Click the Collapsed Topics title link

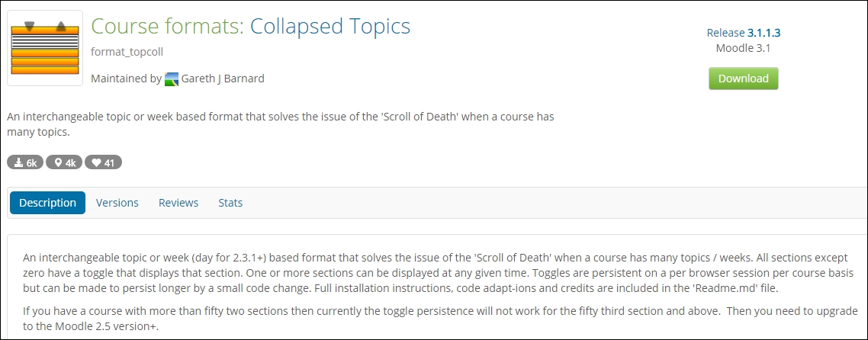[x=330, y=26]
